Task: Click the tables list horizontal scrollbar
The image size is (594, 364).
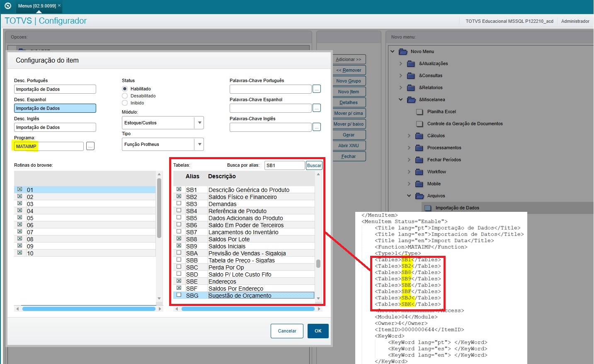Action: tap(248, 309)
